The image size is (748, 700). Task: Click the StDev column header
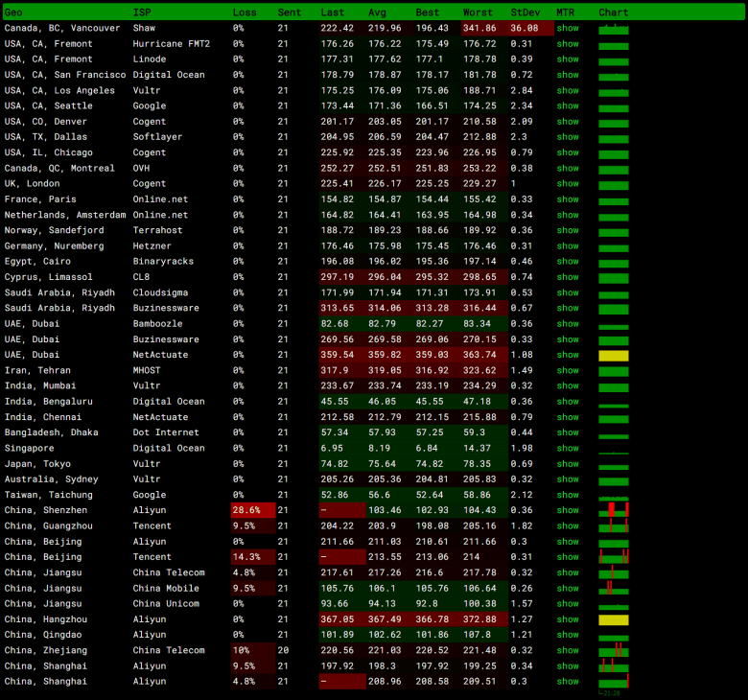click(x=524, y=12)
